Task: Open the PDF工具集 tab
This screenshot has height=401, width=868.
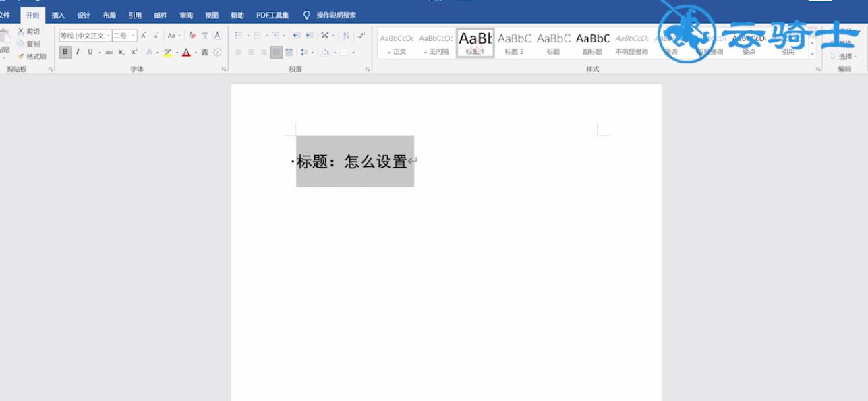Action: pyautogui.click(x=272, y=15)
